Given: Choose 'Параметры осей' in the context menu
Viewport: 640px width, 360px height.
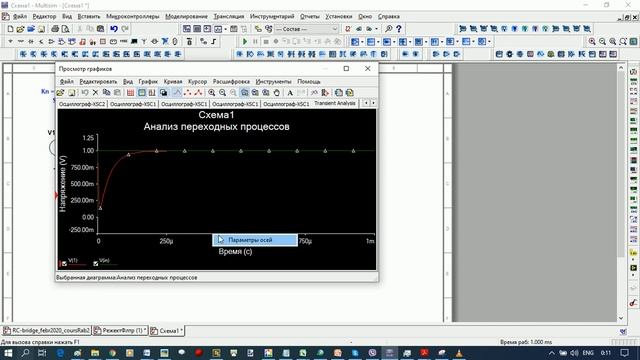Looking at the screenshot, I should (x=255, y=240).
